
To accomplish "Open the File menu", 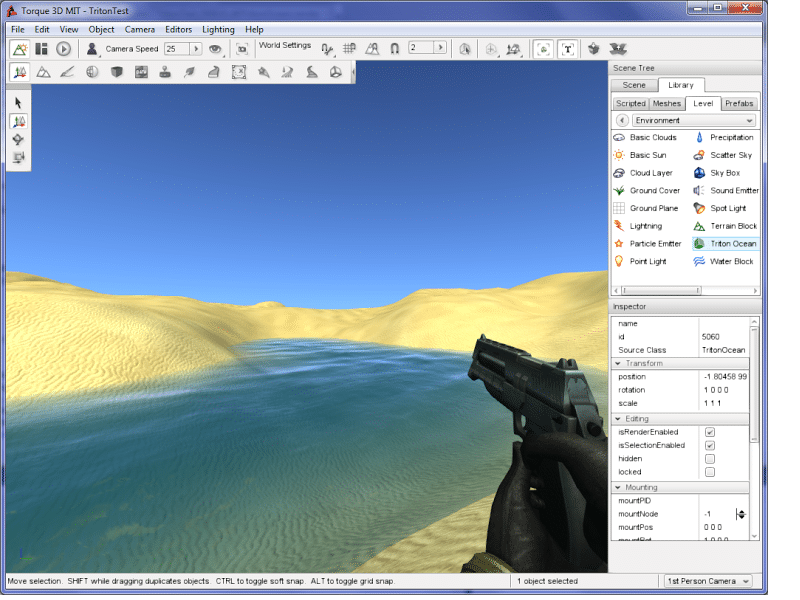I will (18, 30).
